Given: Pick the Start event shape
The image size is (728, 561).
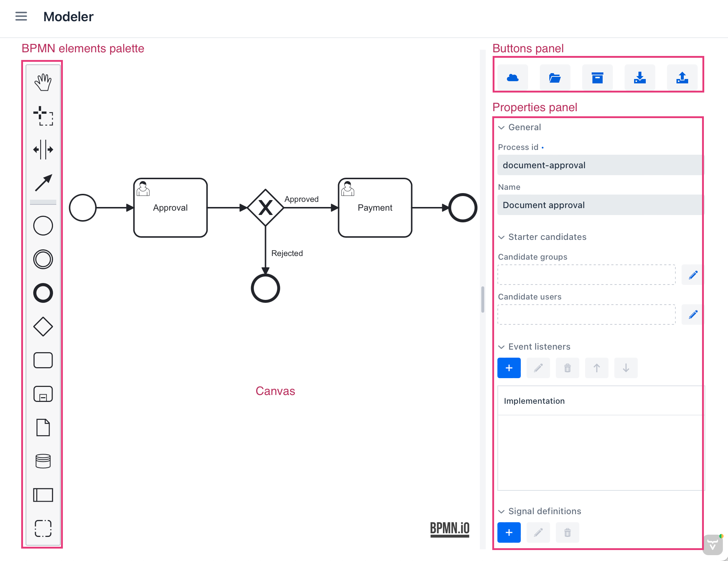Looking at the screenshot, I should click(x=43, y=226).
